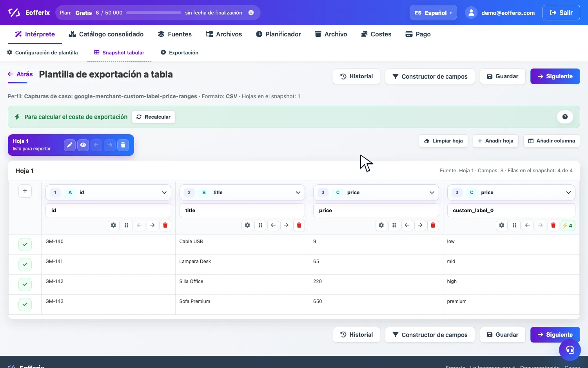Screen dimensions: 588x368
Task: Open plan info icon
Action: pos(251,13)
